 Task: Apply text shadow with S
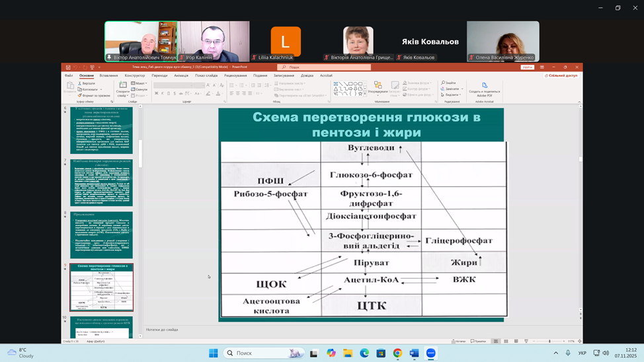click(x=175, y=93)
